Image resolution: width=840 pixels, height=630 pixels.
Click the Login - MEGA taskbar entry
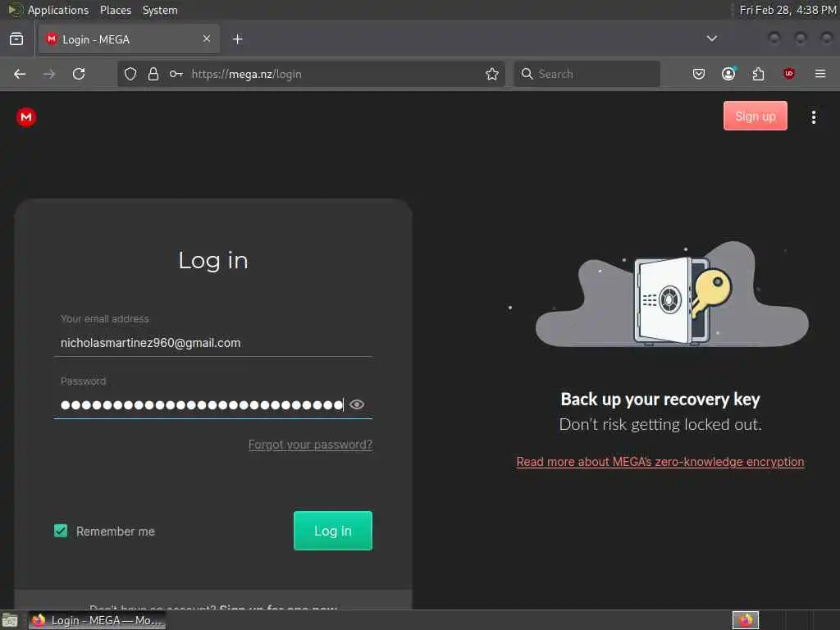click(x=98, y=620)
